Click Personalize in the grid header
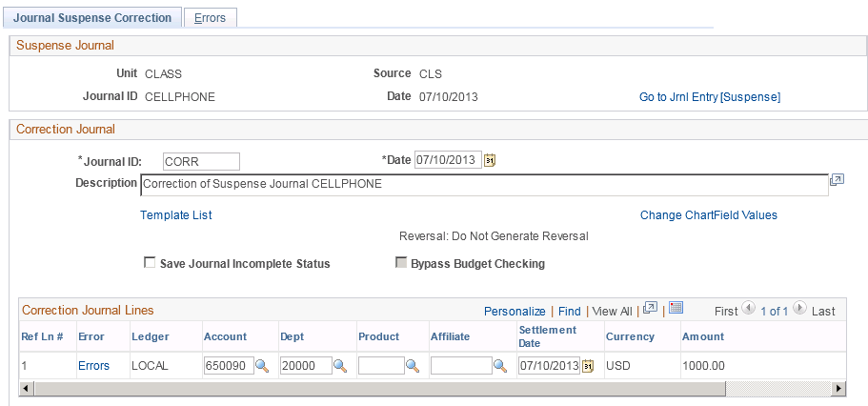 pyautogui.click(x=515, y=312)
